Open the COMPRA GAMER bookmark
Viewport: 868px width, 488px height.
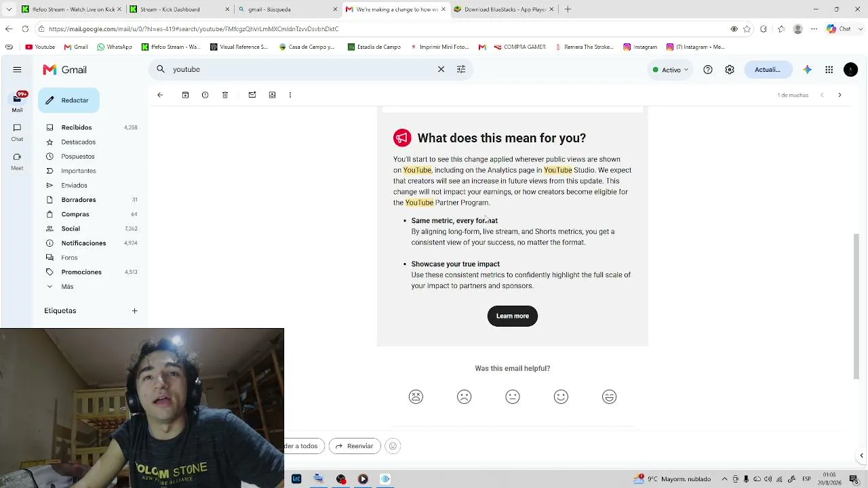click(519, 47)
